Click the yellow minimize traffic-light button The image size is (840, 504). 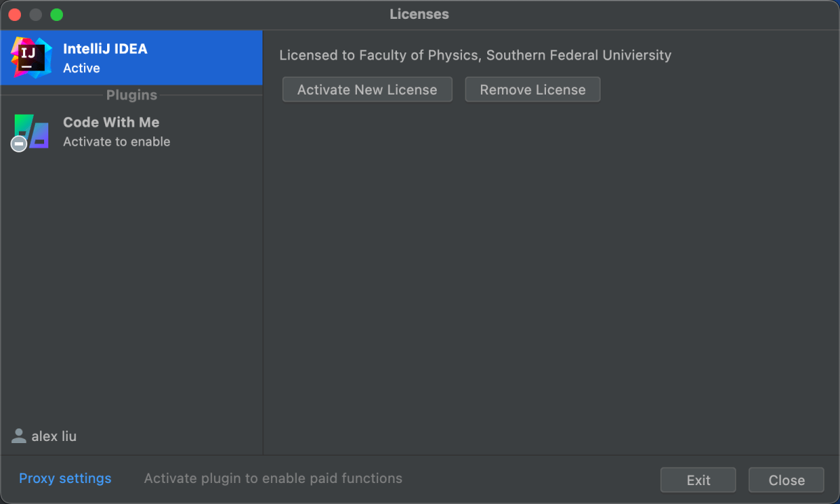pos(35,14)
